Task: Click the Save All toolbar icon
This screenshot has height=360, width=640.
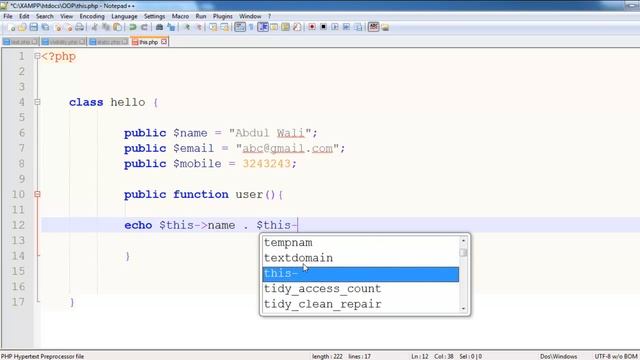Action: [x=45, y=27]
